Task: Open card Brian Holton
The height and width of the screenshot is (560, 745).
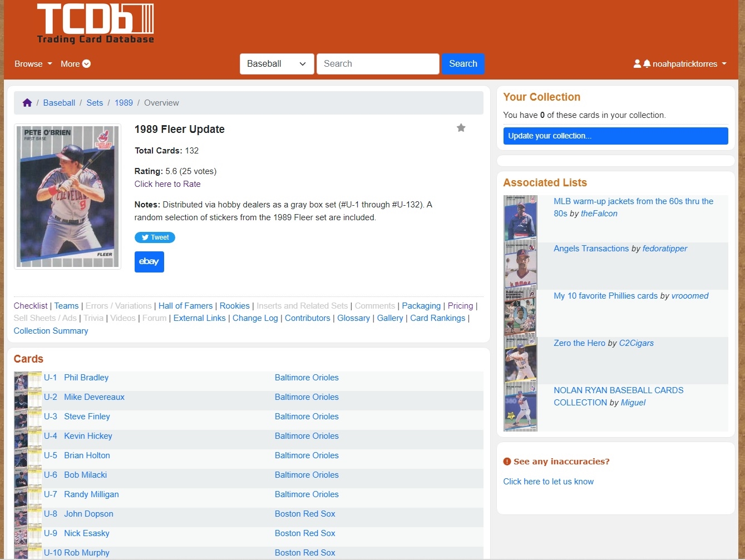Action: (x=87, y=455)
